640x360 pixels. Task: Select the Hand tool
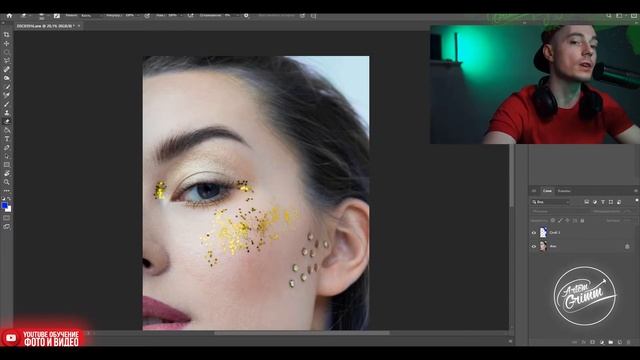click(7, 173)
